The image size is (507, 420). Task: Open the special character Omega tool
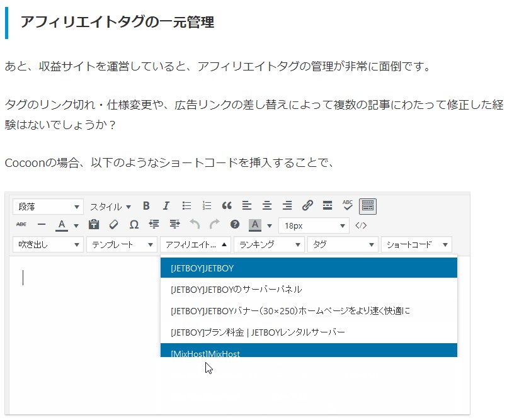click(134, 224)
